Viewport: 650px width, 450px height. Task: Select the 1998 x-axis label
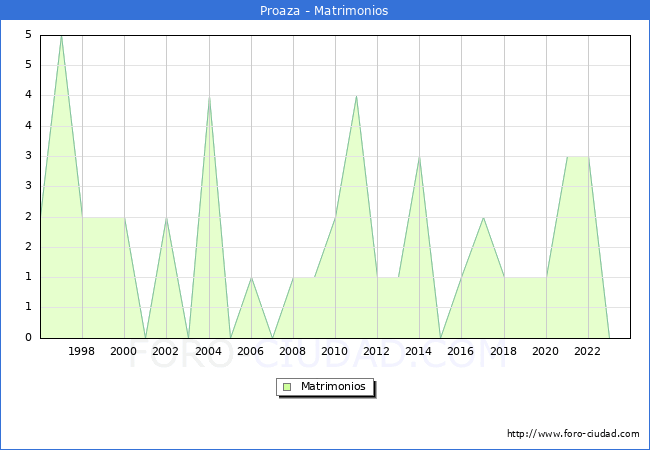coord(82,351)
